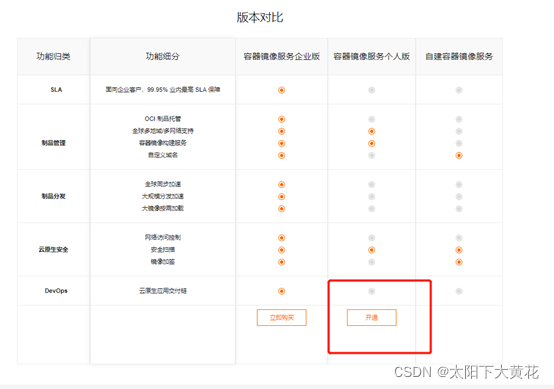The image size is (554, 389).
Task: Click the 全球同步加速 feature text
Action: pos(163,184)
